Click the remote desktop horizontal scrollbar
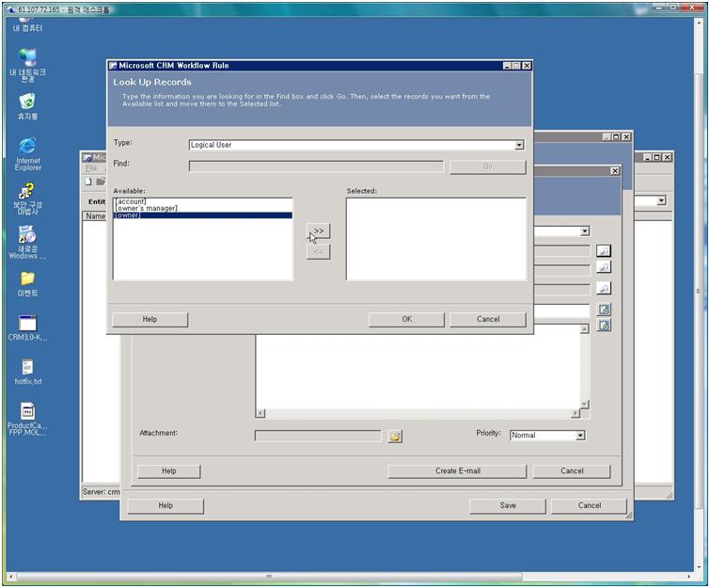 click(x=269, y=576)
